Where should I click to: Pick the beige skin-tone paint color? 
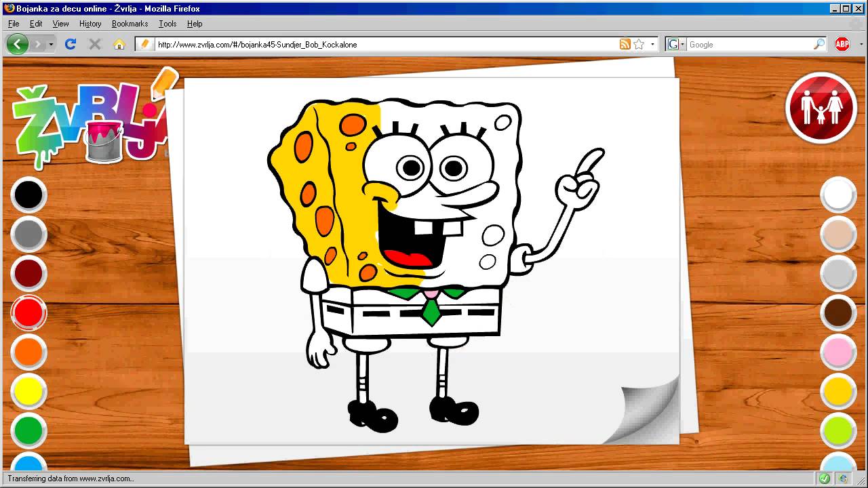point(838,235)
